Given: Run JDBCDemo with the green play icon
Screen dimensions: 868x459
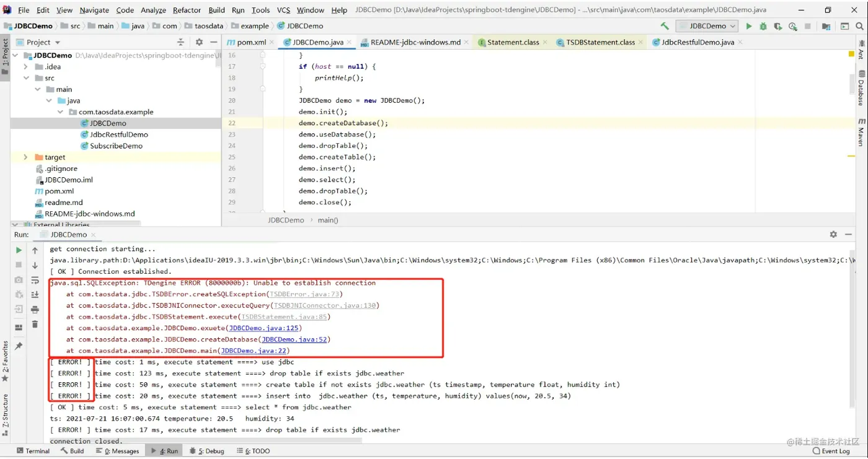Looking at the screenshot, I should (x=748, y=26).
